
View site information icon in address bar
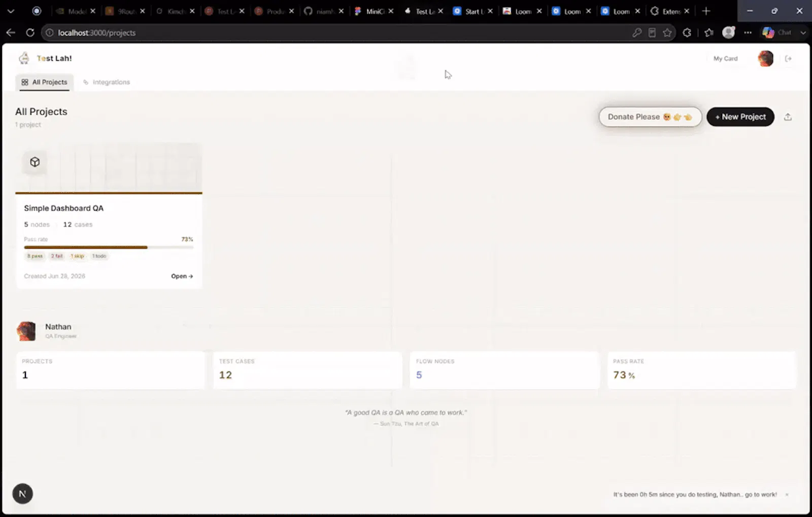point(49,32)
